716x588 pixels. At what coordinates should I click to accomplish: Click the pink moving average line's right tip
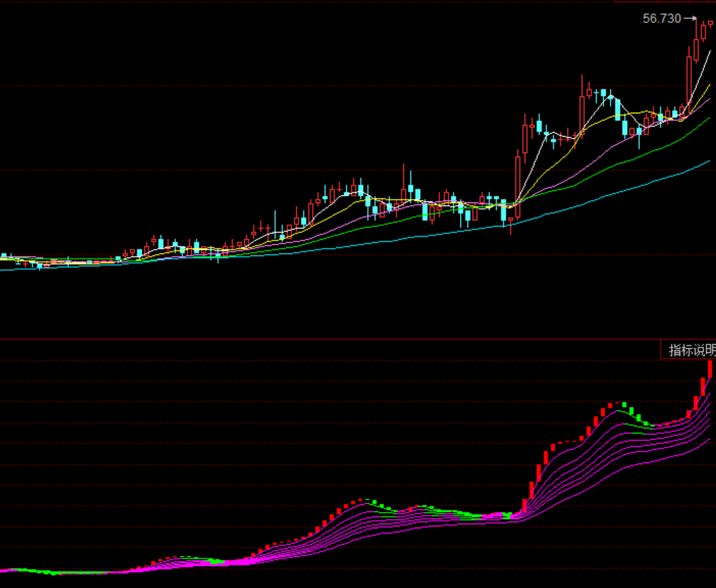pyautogui.click(x=709, y=99)
